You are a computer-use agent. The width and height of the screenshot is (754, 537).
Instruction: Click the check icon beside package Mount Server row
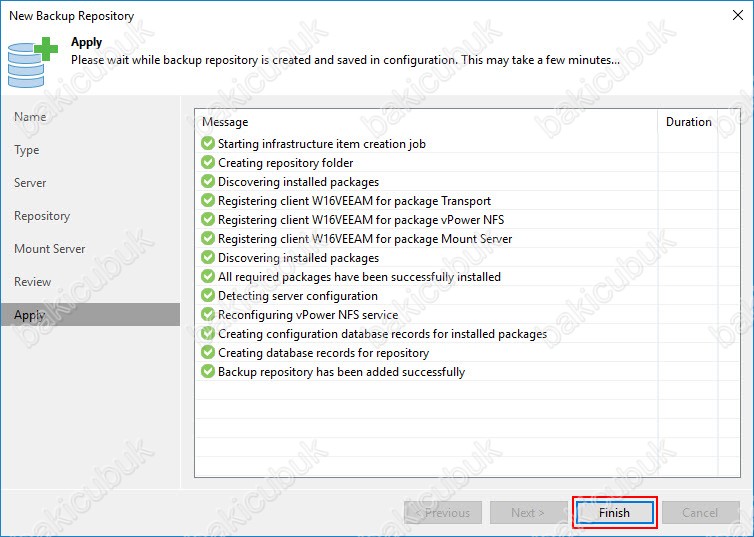click(x=208, y=238)
